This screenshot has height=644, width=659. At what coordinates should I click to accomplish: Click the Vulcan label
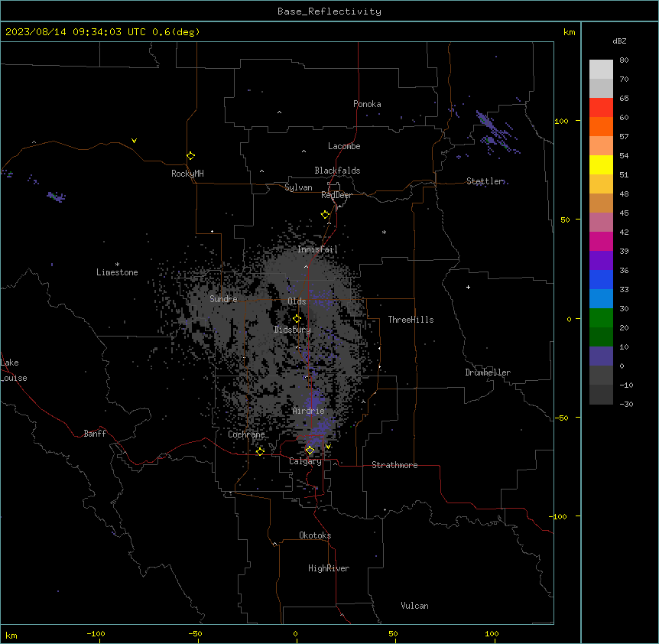tap(415, 606)
